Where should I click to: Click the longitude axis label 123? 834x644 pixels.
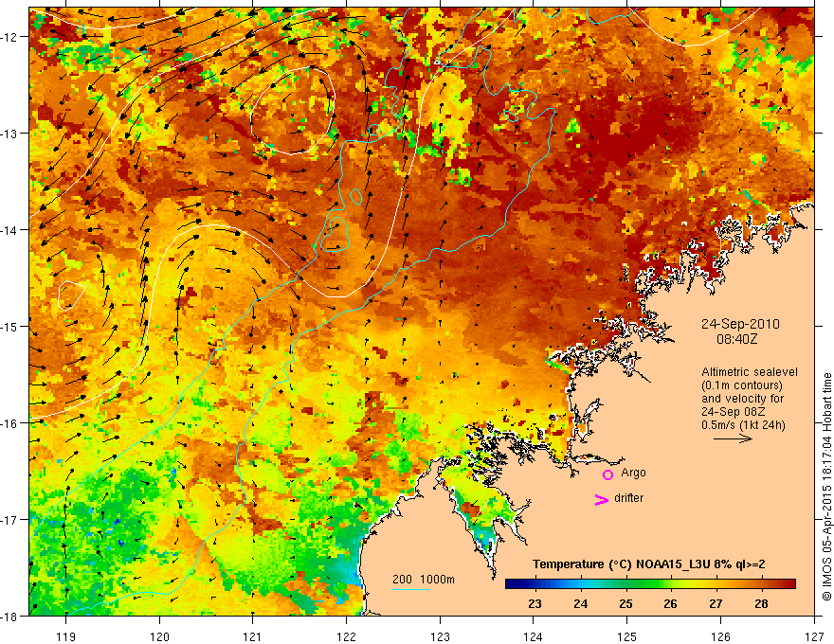point(440,636)
